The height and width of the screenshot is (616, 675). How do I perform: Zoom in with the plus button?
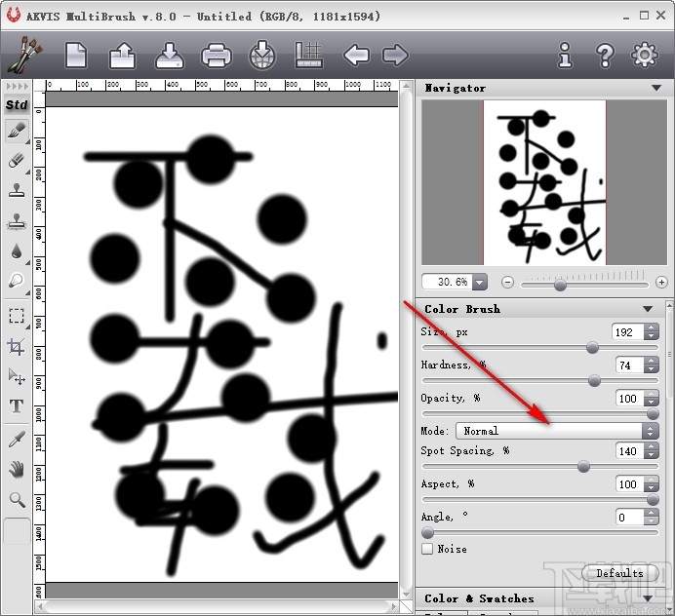(661, 283)
